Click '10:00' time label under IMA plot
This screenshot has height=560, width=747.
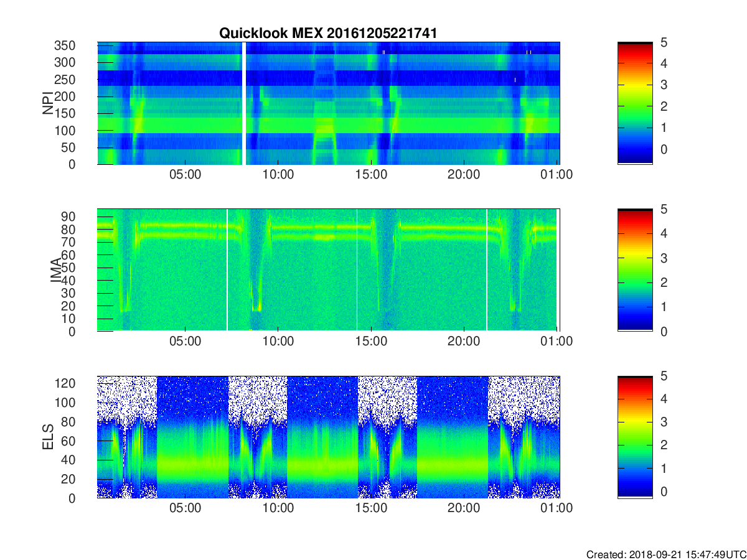click(x=278, y=342)
